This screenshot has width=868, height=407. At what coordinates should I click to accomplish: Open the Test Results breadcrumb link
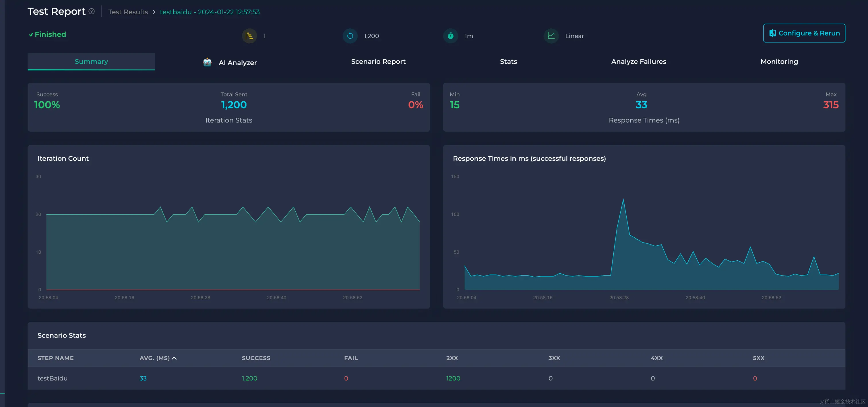click(x=128, y=12)
